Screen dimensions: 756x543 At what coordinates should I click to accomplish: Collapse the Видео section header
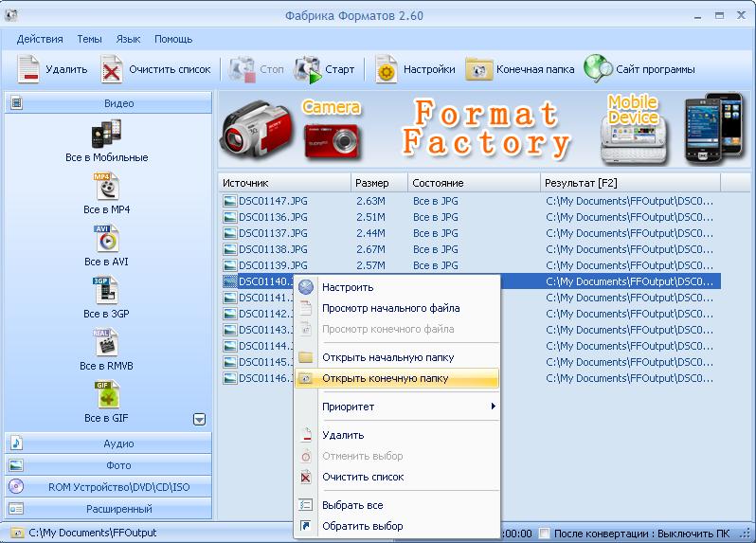click(x=109, y=102)
